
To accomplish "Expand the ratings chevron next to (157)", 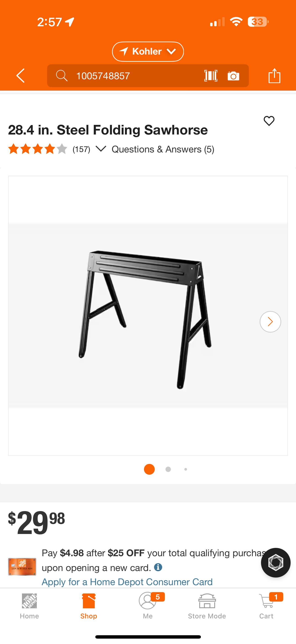I will click(x=101, y=149).
